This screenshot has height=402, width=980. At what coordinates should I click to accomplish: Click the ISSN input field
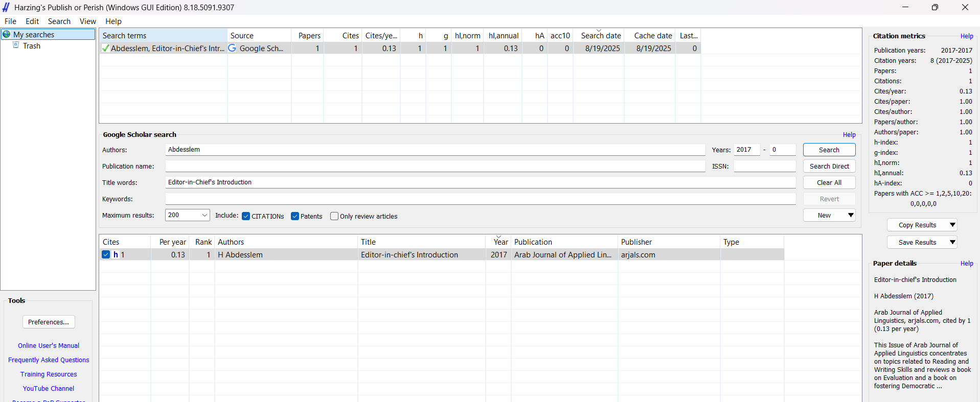point(765,166)
